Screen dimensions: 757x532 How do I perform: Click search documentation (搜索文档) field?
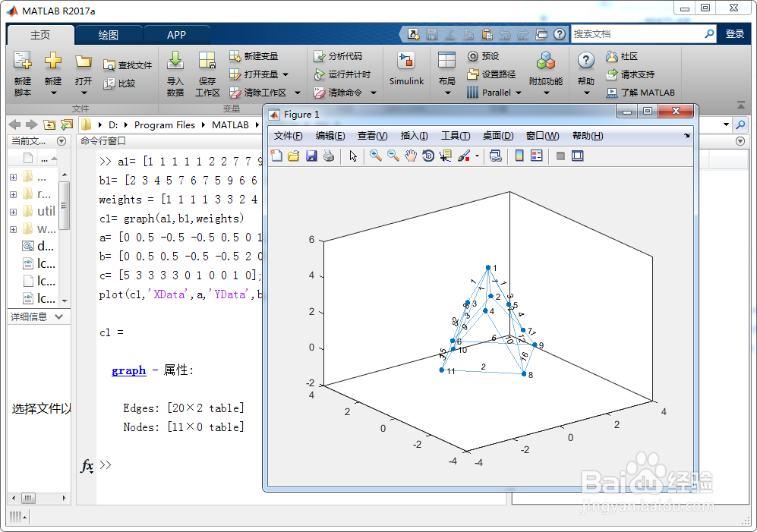[x=637, y=34]
